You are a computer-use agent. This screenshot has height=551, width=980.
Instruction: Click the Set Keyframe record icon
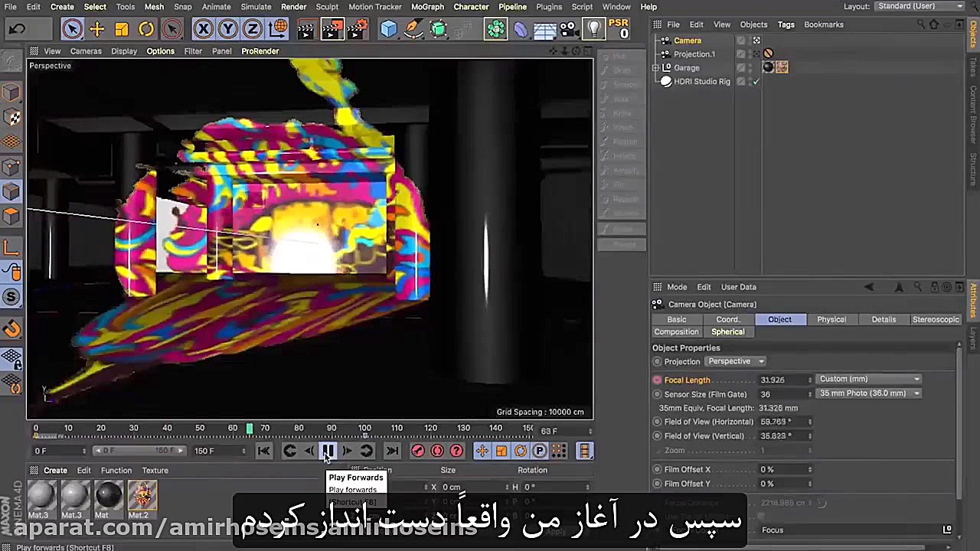tap(418, 451)
